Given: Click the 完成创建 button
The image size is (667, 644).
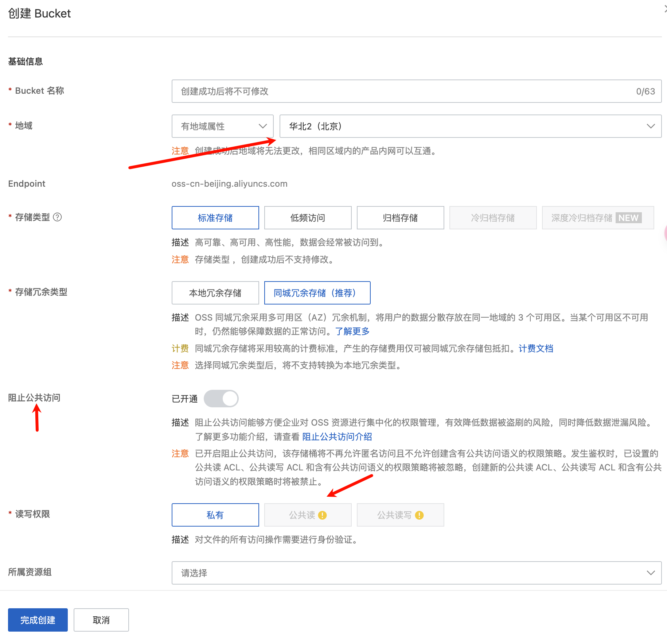Looking at the screenshot, I should point(38,620).
